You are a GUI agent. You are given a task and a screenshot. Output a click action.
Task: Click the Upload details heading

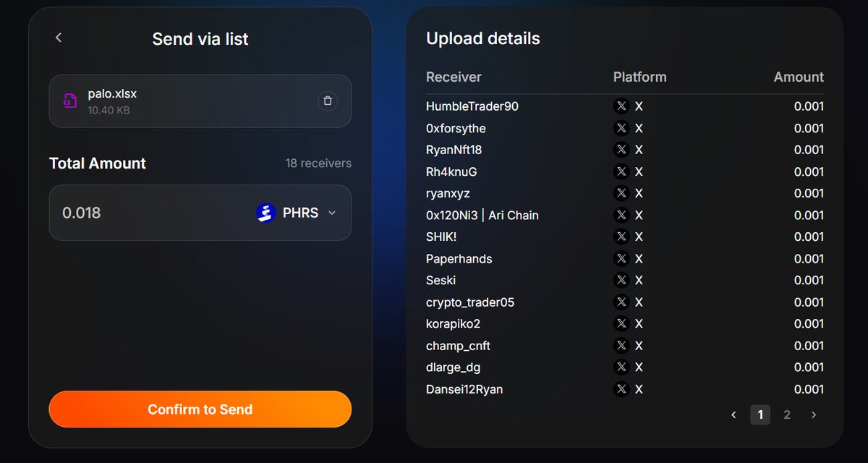coord(483,38)
